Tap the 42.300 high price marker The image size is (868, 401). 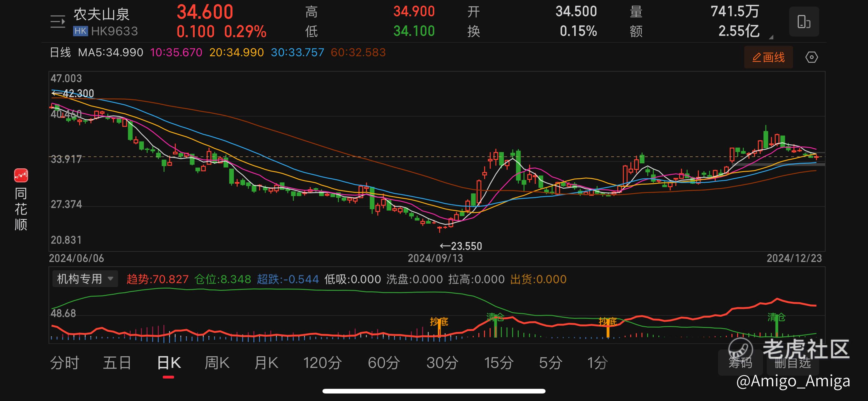click(72, 93)
